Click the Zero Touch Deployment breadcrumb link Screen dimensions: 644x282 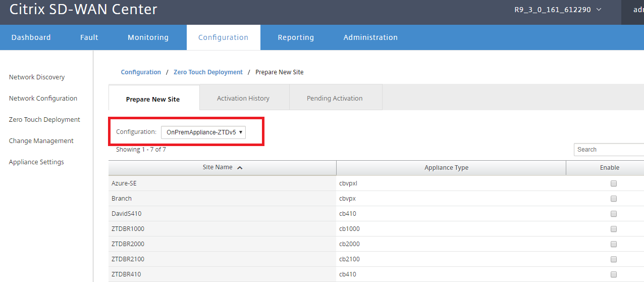[208, 72]
